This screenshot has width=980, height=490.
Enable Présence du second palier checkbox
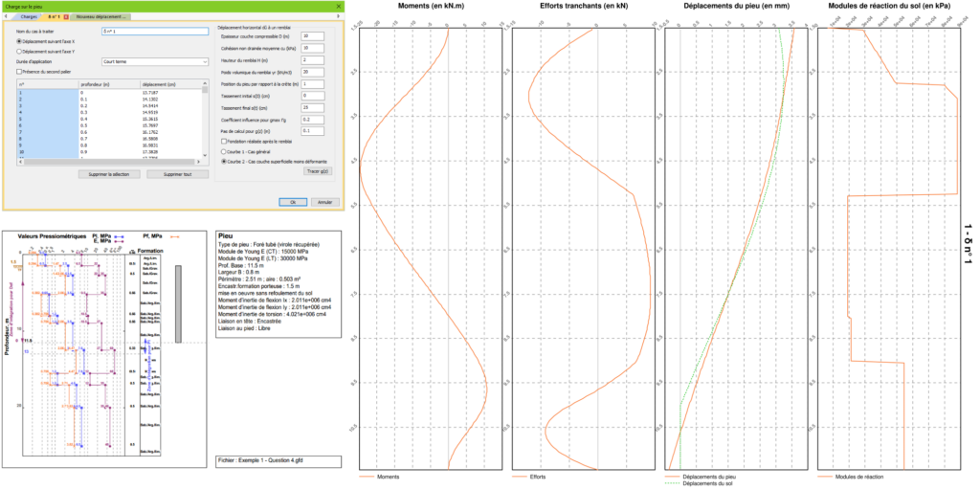[x=20, y=71]
